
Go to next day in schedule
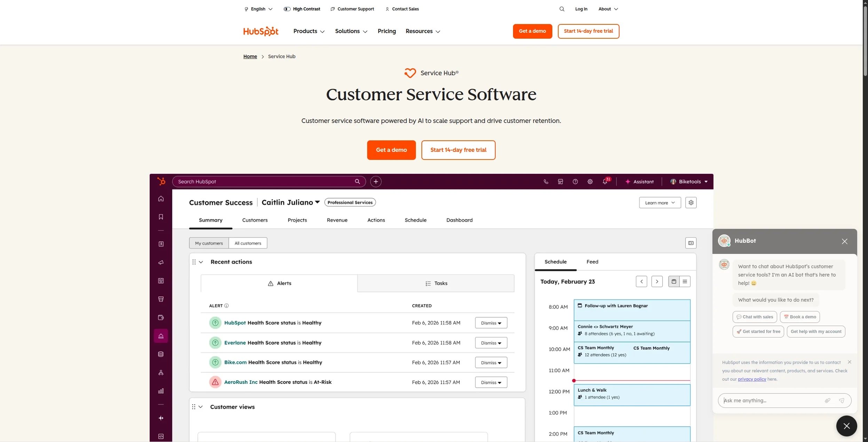pyautogui.click(x=657, y=281)
